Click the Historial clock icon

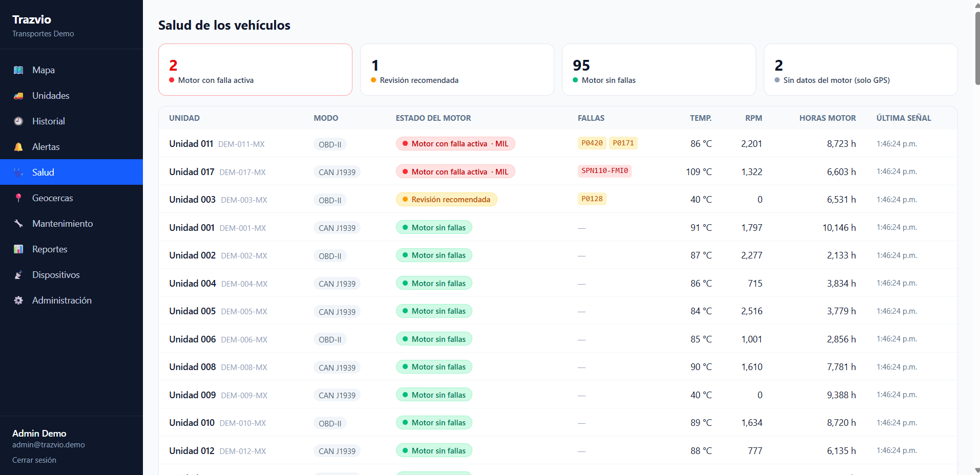(x=18, y=121)
